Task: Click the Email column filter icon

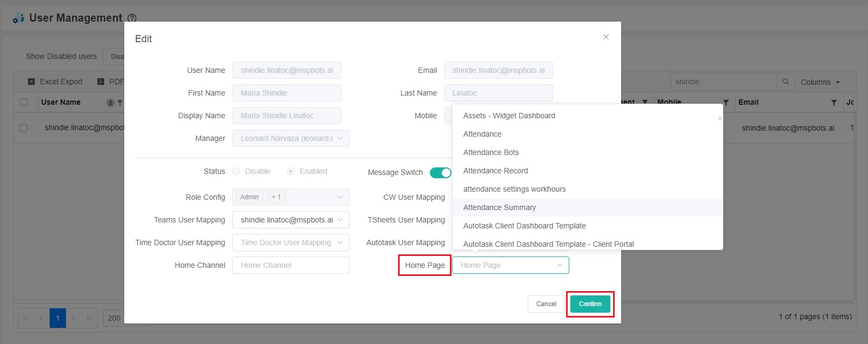Action: point(833,103)
